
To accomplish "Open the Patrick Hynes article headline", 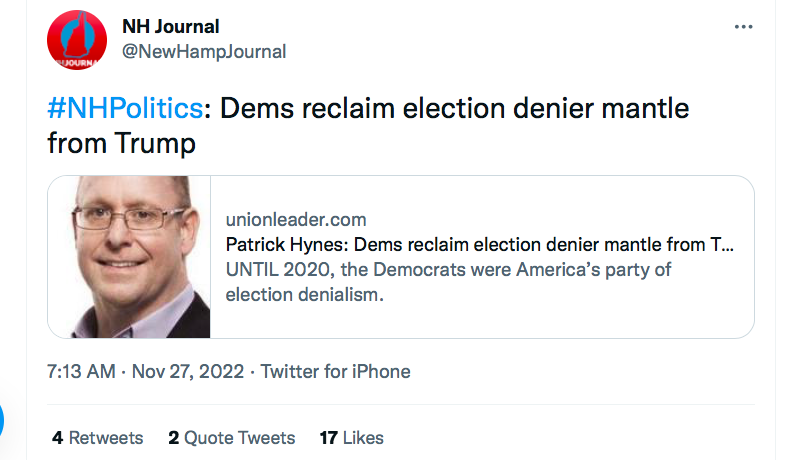I will [479, 245].
